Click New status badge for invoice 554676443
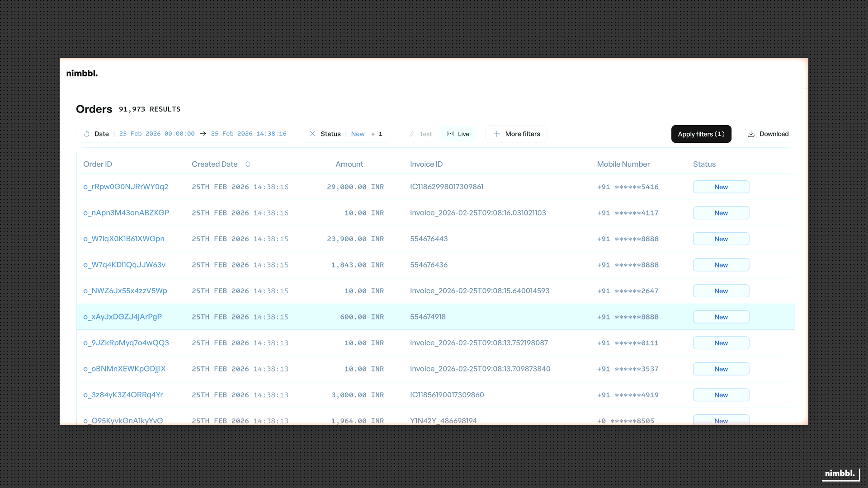This screenshot has height=488, width=868. [x=721, y=239]
